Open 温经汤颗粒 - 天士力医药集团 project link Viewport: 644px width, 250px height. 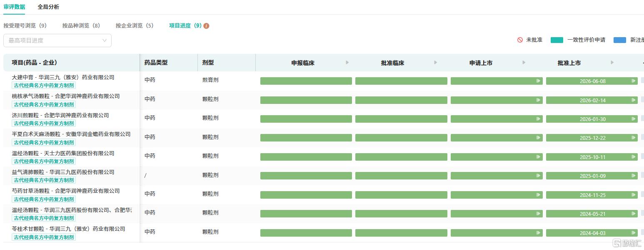click(63, 153)
